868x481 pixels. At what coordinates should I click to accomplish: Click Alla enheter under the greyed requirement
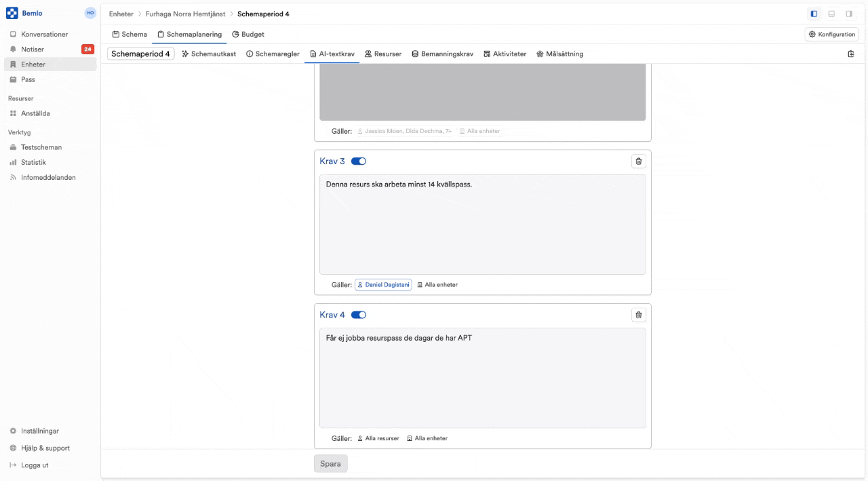(x=480, y=131)
